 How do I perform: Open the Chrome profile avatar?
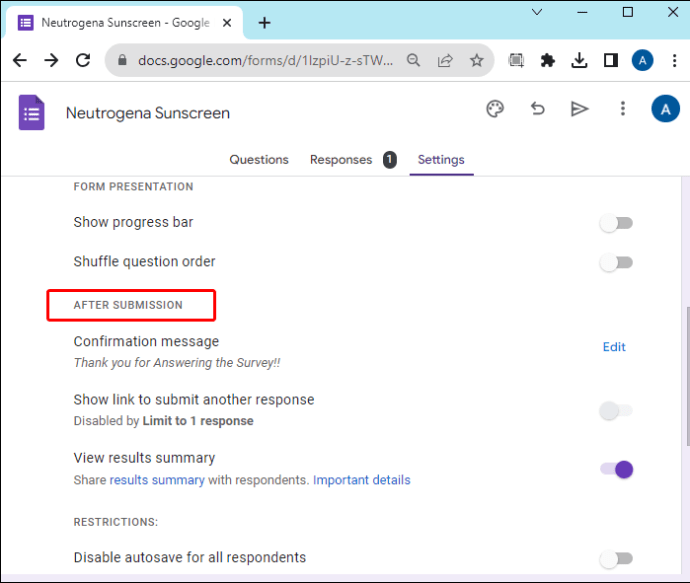coord(642,60)
